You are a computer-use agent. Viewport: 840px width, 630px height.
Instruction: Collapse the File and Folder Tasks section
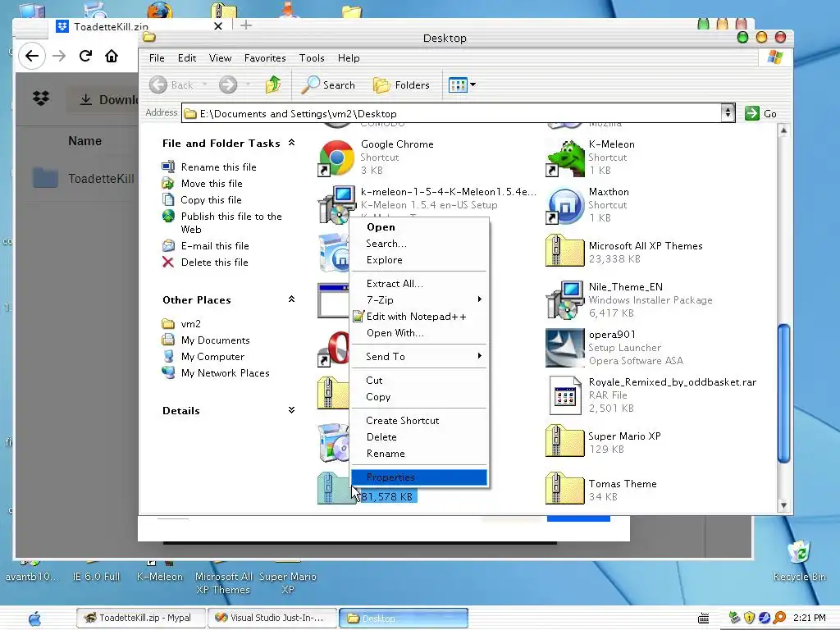point(291,143)
